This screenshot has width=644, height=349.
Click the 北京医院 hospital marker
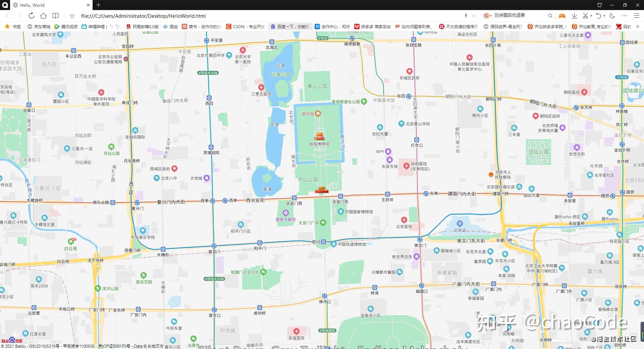(404, 220)
